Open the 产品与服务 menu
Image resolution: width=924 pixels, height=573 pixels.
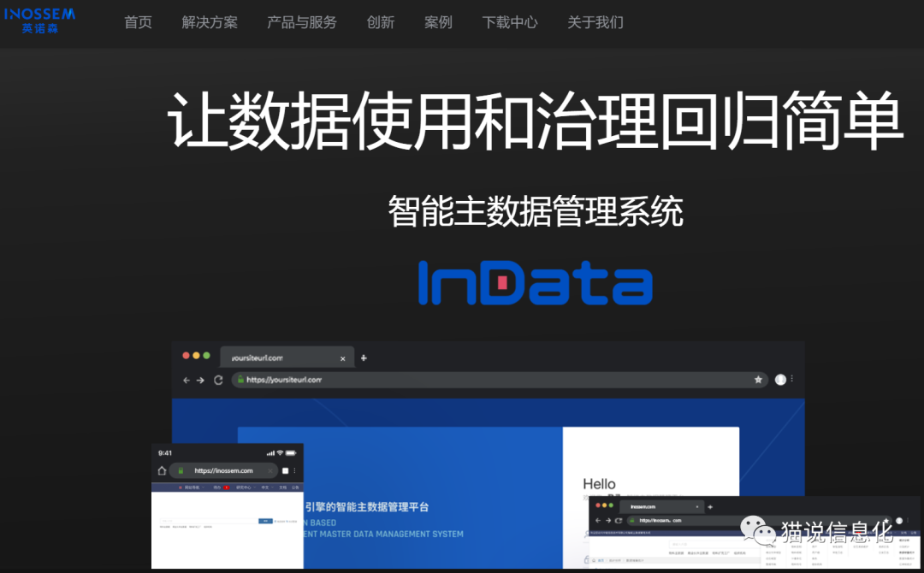pyautogui.click(x=302, y=22)
